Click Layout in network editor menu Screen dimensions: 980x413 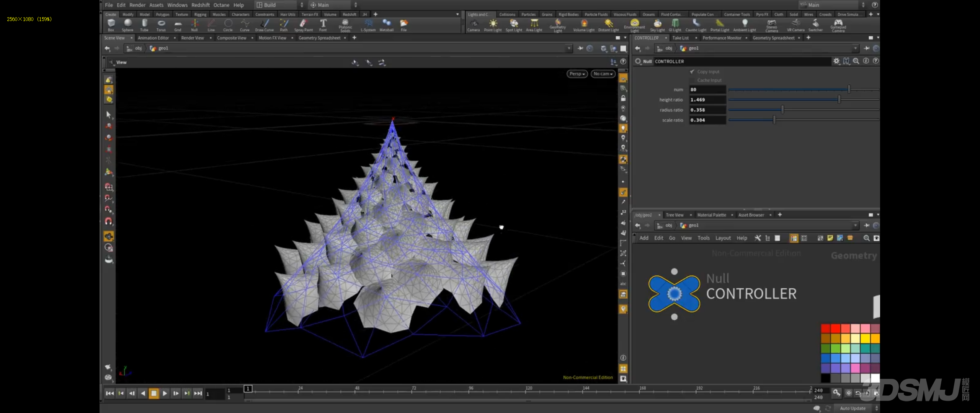[x=723, y=238]
